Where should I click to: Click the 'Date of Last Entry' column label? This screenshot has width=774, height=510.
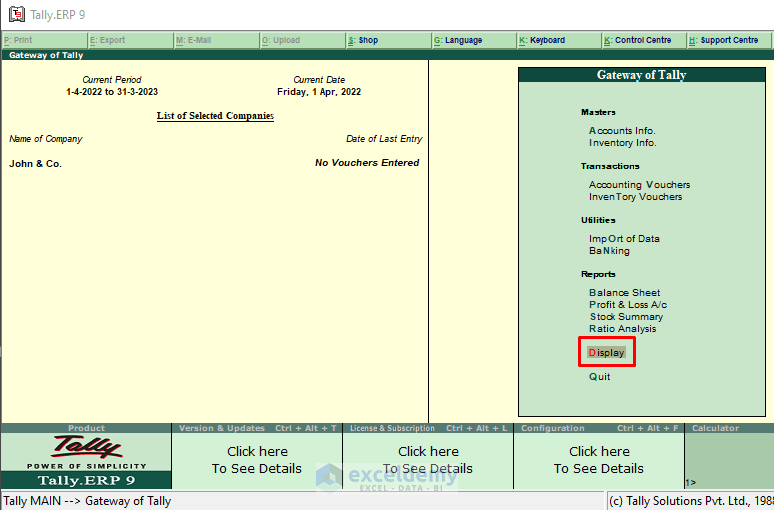pos(384,139)
